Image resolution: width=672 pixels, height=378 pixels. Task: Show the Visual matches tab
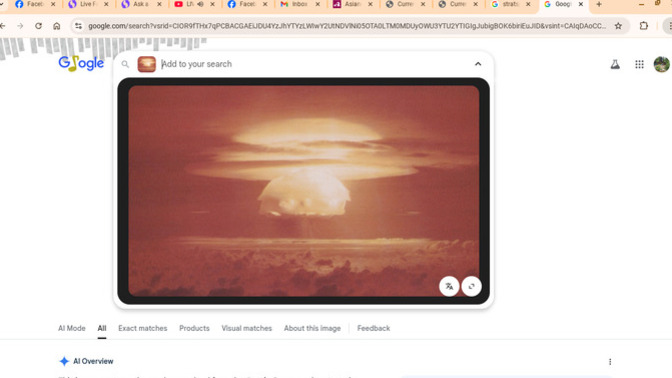[246, 328]
